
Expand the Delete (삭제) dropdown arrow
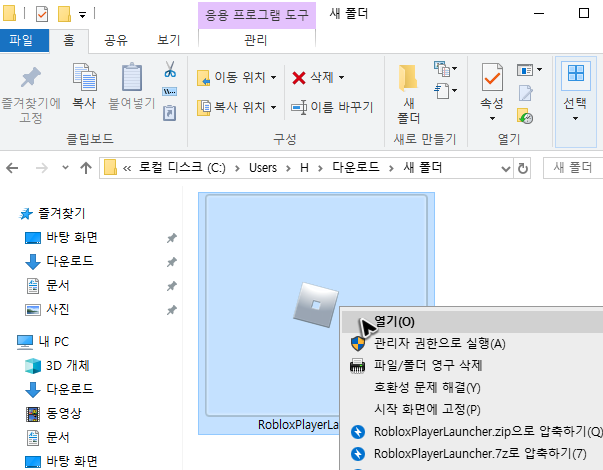[x=341, y=78]
